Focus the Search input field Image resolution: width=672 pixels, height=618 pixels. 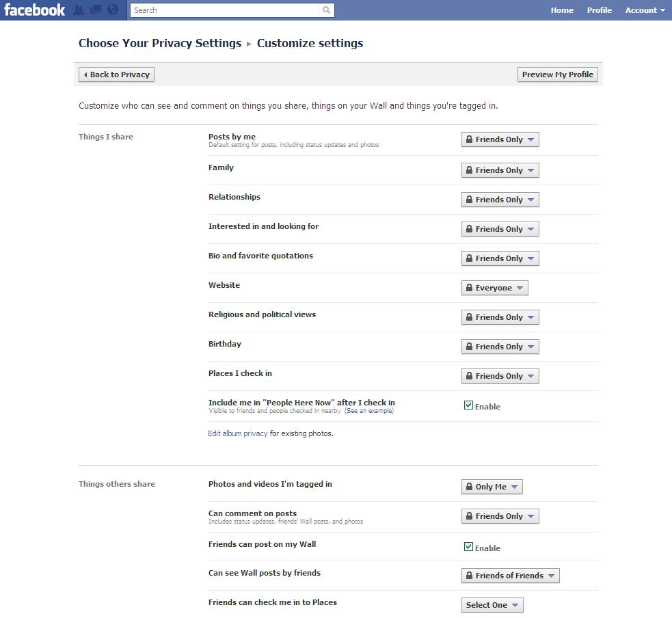tap(225, 10)
